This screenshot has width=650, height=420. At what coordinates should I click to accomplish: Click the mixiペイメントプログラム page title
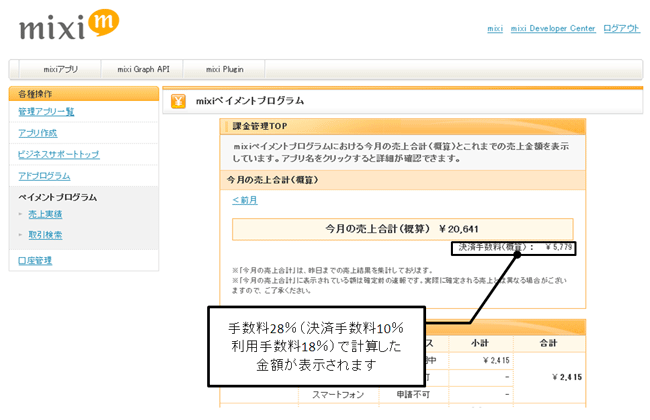pos(250,101)
